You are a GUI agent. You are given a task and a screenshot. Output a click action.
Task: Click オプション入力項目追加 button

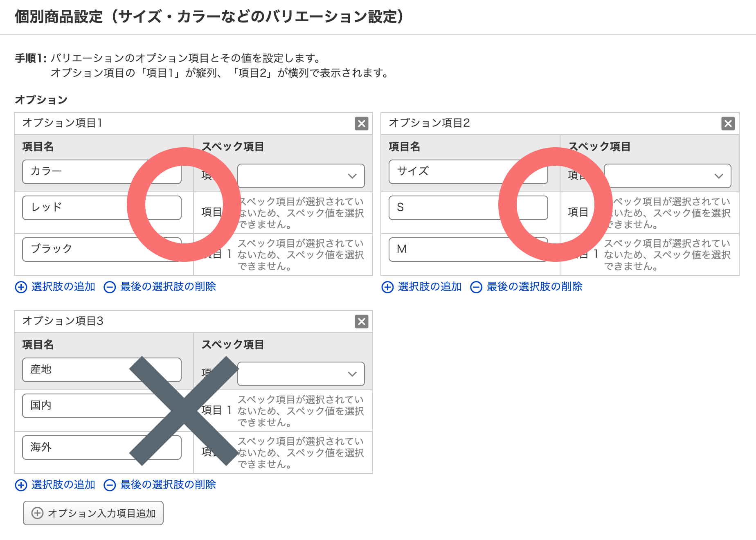point(93,513)
